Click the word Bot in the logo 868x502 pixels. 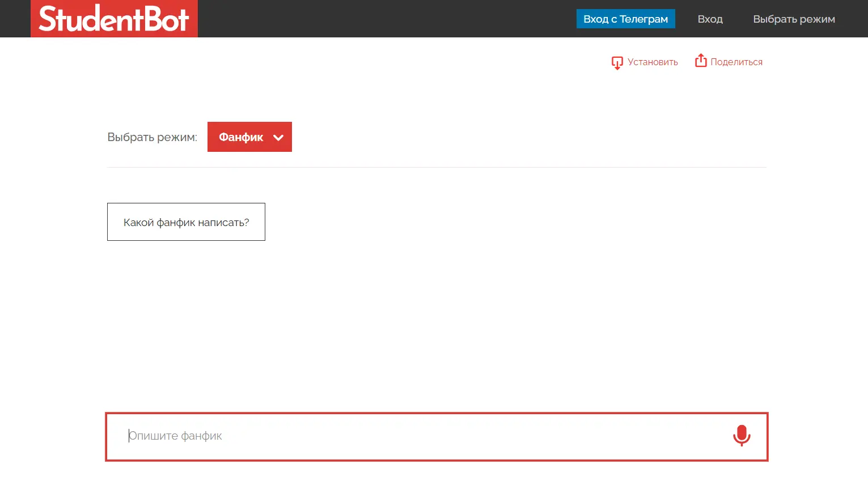click(x=167, y=19)
